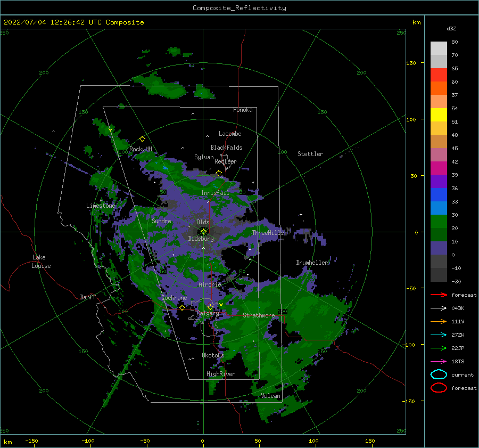Viewport: 479px width, 448px height.
Task: Click the 30 dBZ light blue swatch
Action: tap(439, 208)
